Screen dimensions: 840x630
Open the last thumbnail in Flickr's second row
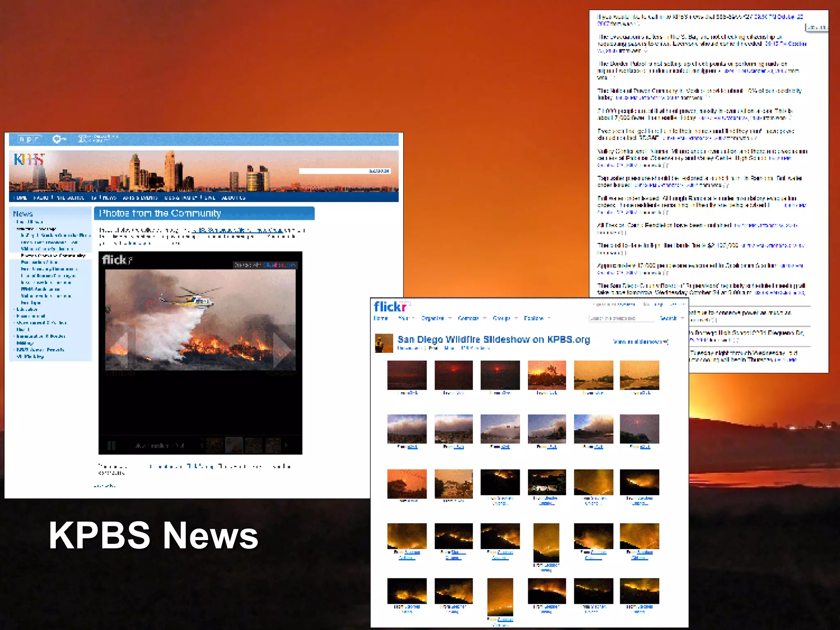[639, 429]
